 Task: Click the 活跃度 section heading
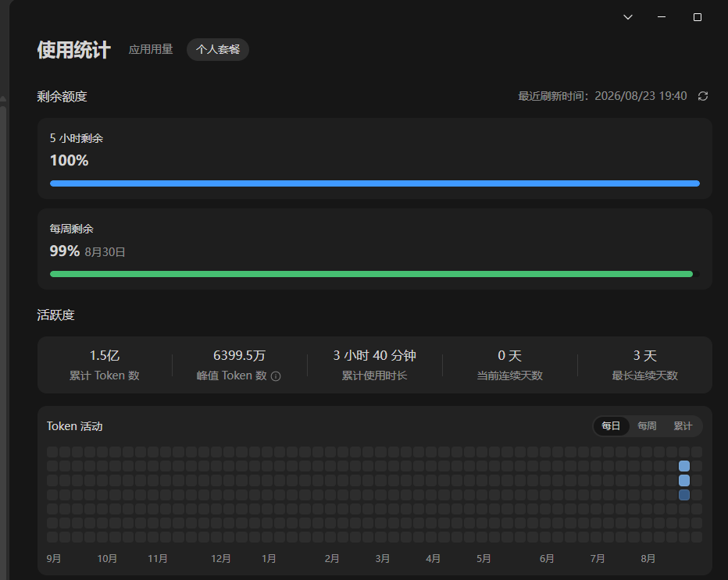click(x=55, y=315)
